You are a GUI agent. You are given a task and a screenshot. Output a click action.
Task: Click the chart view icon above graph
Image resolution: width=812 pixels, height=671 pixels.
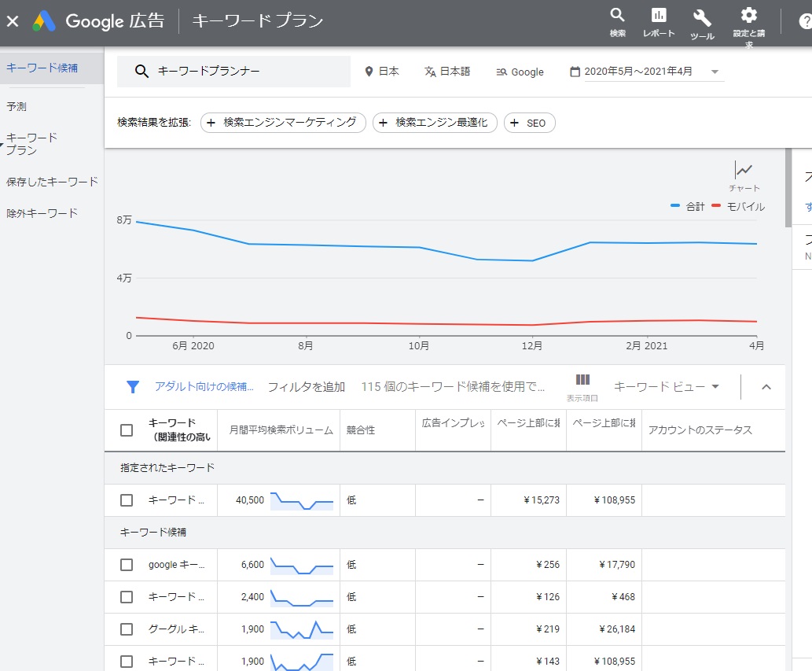click(744, 170)
